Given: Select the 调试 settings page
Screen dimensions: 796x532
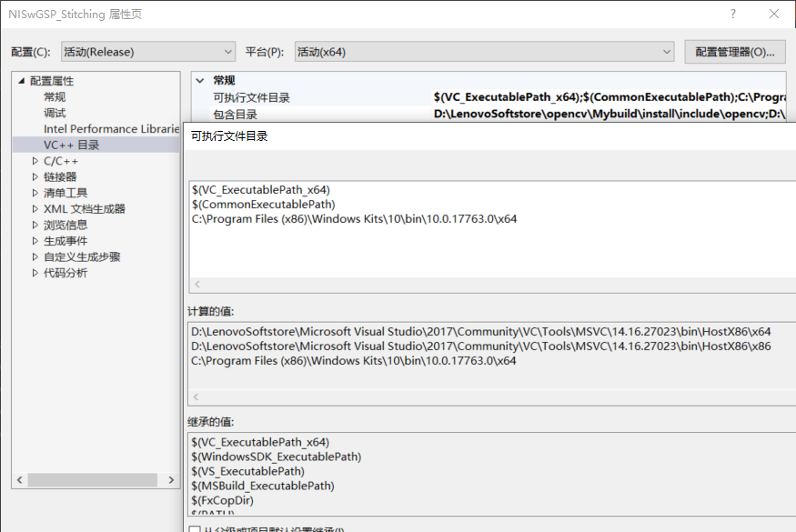Looking at the screenshot, I should pos(54,112).
